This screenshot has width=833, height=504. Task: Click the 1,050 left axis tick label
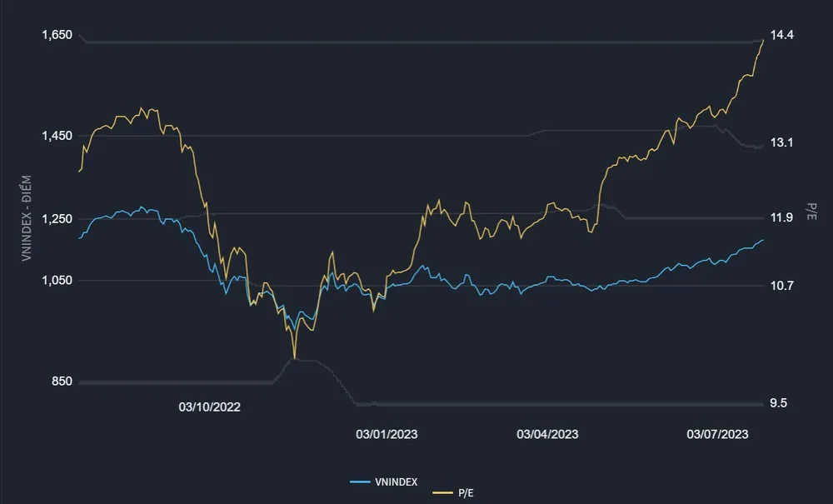[57, 281]
